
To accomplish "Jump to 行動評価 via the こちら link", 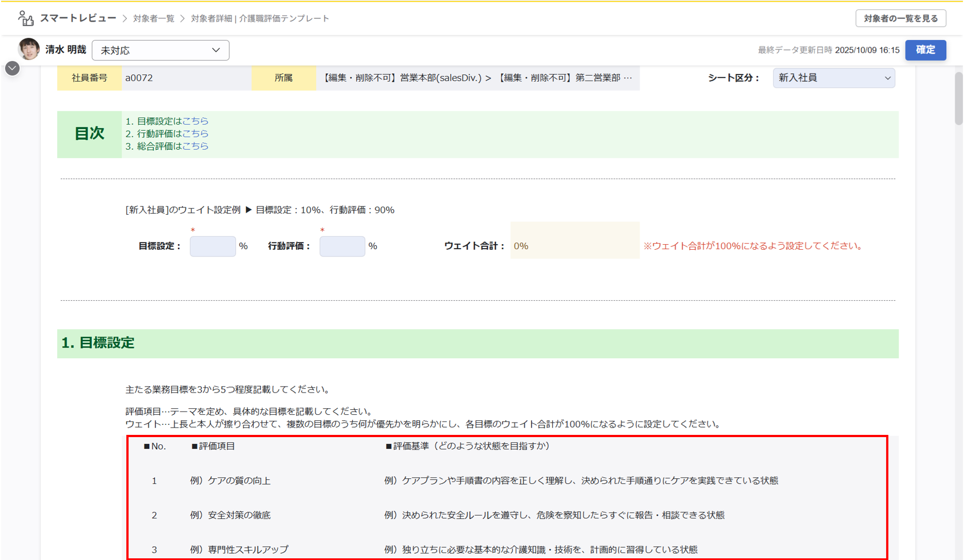I will click(195, 133).
